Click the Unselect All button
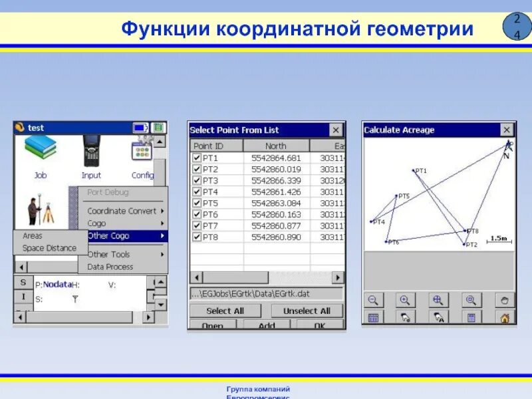The image size is (532, 399). (x=307, y=311)
